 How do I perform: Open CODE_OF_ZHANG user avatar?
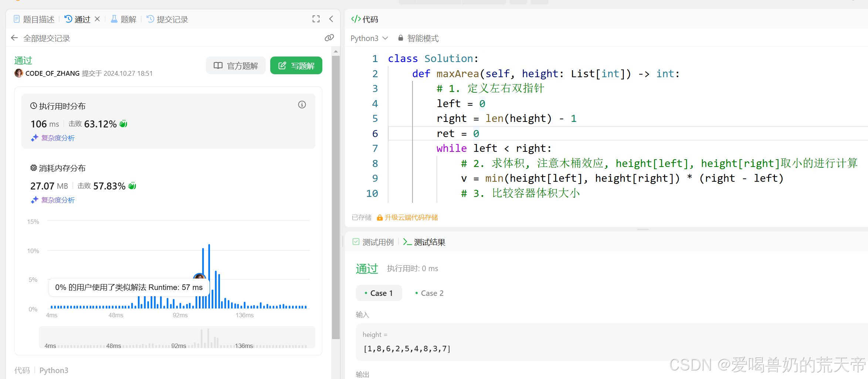pyautogui.click(x=18, y=73)
